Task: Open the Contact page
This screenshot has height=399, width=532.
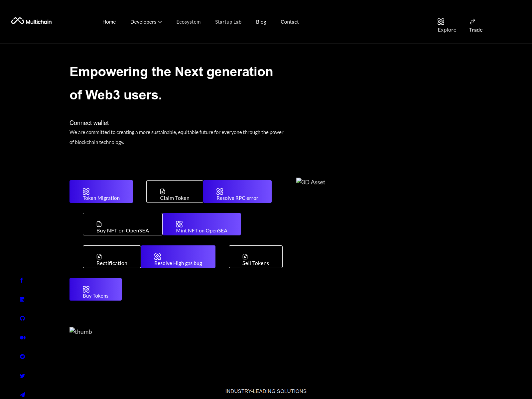Action: 290,22
